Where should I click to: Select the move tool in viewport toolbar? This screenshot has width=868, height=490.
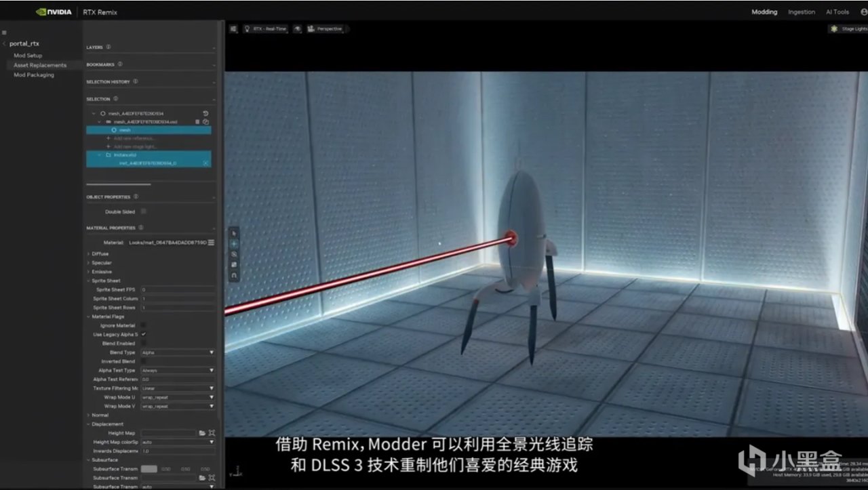[234, 244]
